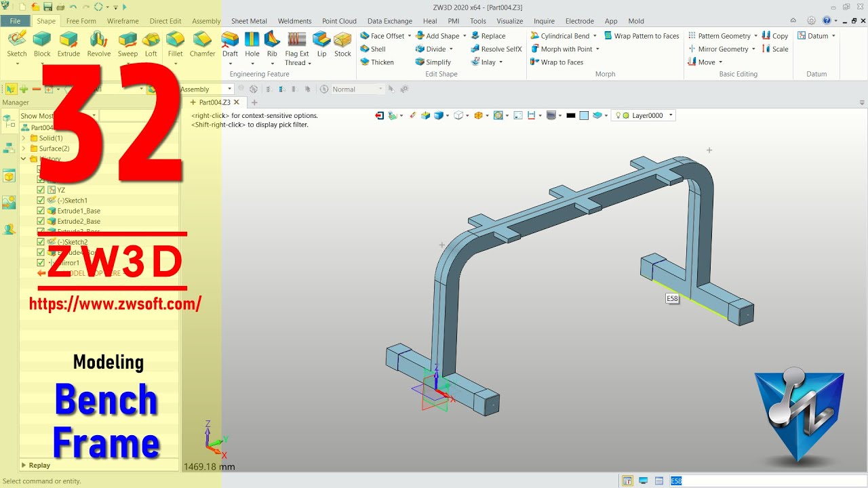
Task: Select the Draft tool
Action: coord(230,43)
